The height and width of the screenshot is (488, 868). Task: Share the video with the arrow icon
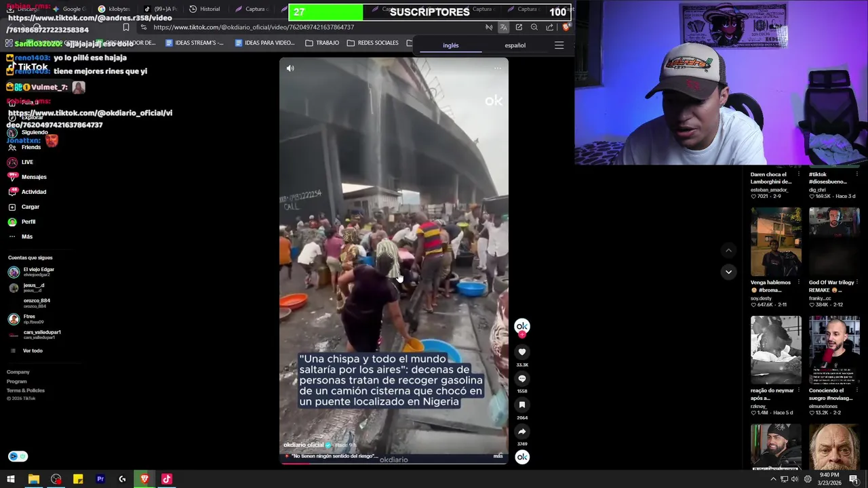coord(522,431)
